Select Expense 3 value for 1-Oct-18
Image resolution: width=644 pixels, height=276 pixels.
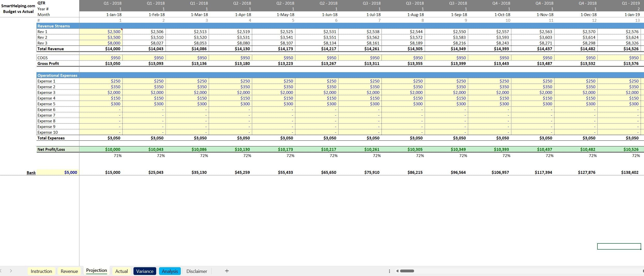click(490, 92)
